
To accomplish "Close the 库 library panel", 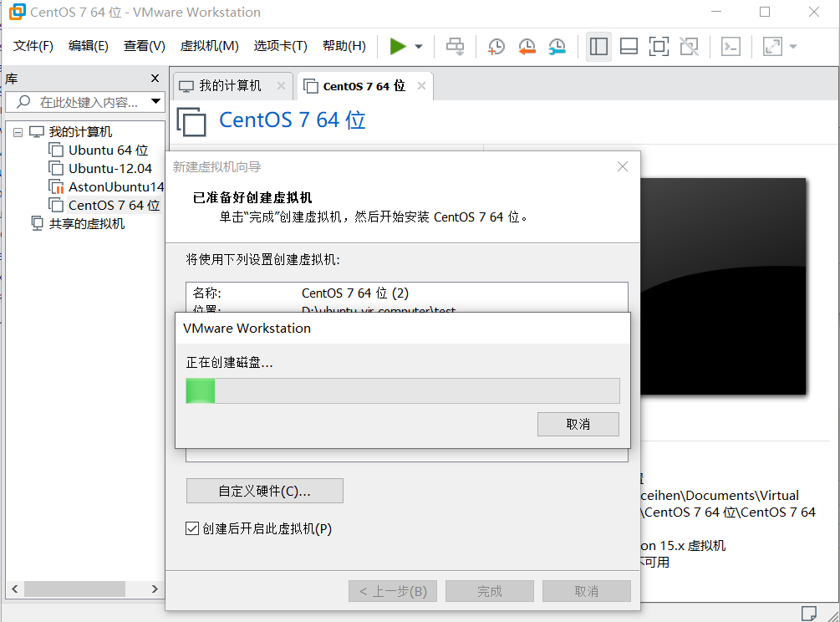I will click(155, 79).
